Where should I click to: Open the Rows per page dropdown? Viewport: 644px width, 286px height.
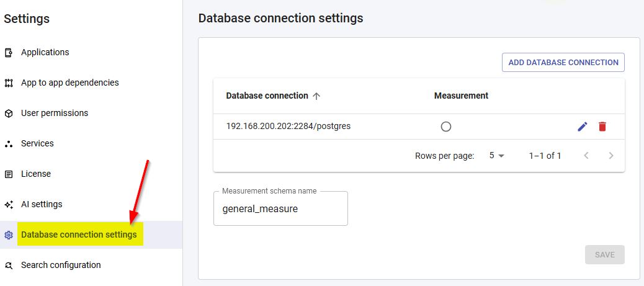point(497,156)
